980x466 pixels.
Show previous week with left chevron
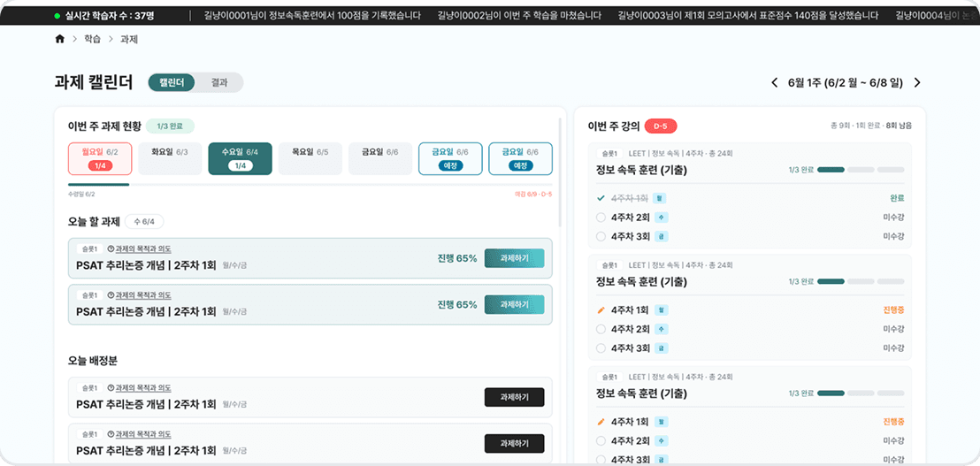[775, 82]
